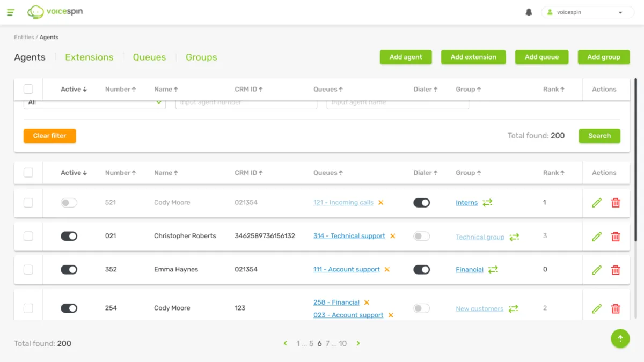
Task: Edit agent 254 Cody Moore
Action: pyautogui.click(x=596, y=308)
